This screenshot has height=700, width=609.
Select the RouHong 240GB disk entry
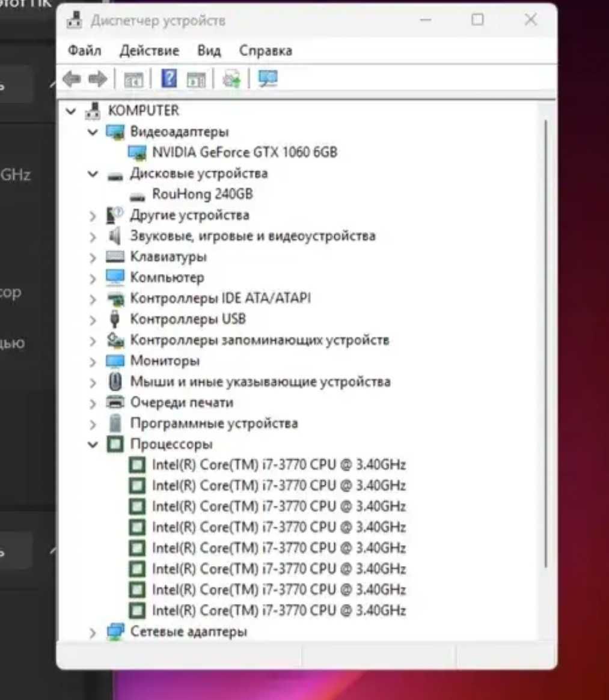[x=203, y=194]
